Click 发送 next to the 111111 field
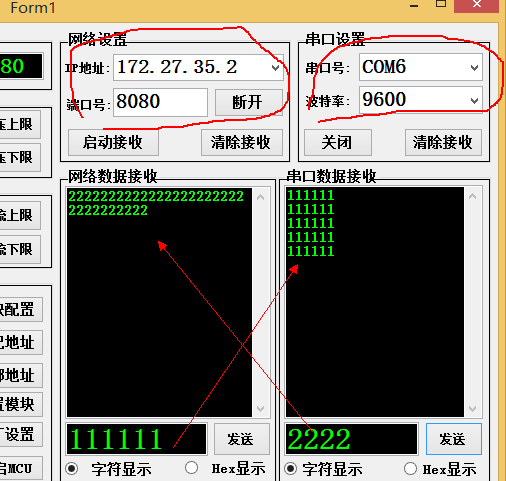This screenshot has width=506, height=481. click(x=241, y=439)
